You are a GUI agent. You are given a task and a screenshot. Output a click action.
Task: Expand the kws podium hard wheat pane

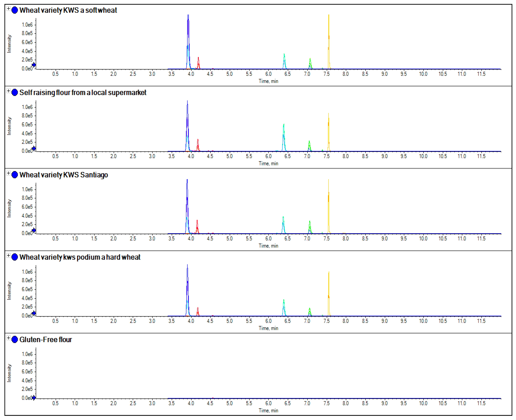(x=8, y=256)
